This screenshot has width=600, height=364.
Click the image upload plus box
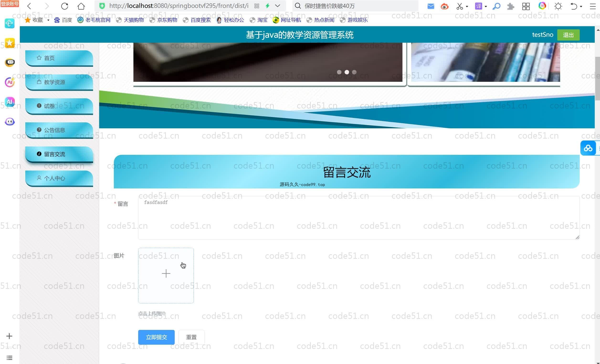pos(166,276)
